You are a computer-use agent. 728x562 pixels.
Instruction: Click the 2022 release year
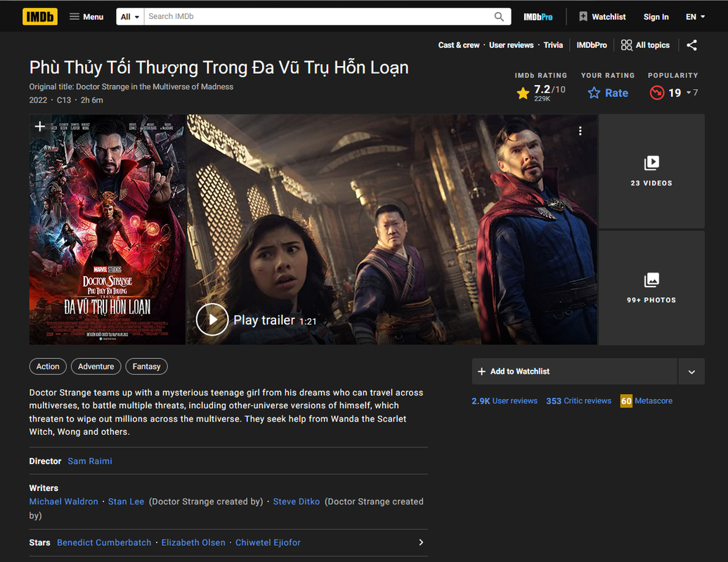38,100
